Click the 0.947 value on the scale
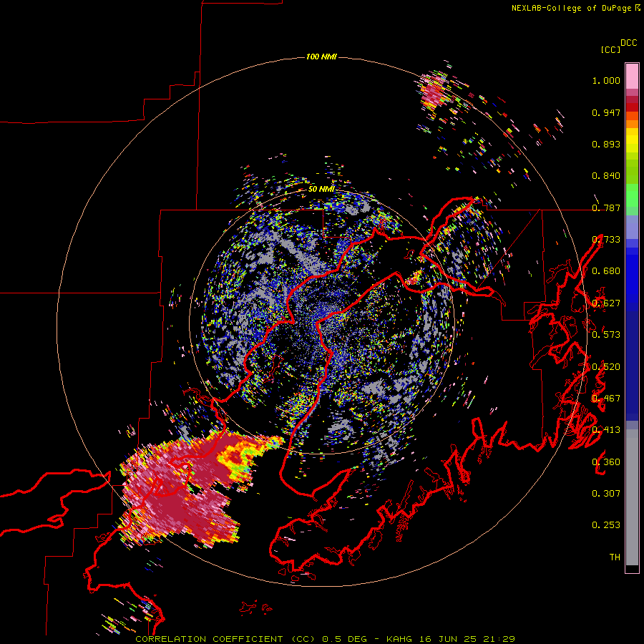Image resolution: width=644 pixels, height=644 pixels. pos(606,112)
